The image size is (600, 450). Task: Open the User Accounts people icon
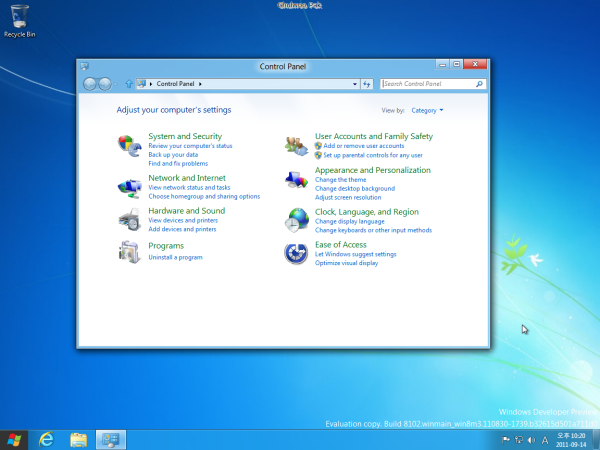coord(297,146)
